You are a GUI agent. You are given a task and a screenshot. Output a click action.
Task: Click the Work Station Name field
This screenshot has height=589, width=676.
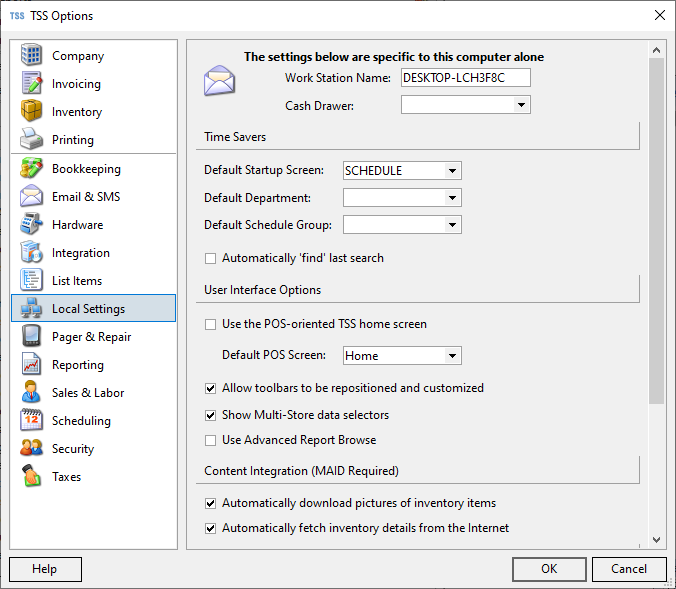coord(465,78)
